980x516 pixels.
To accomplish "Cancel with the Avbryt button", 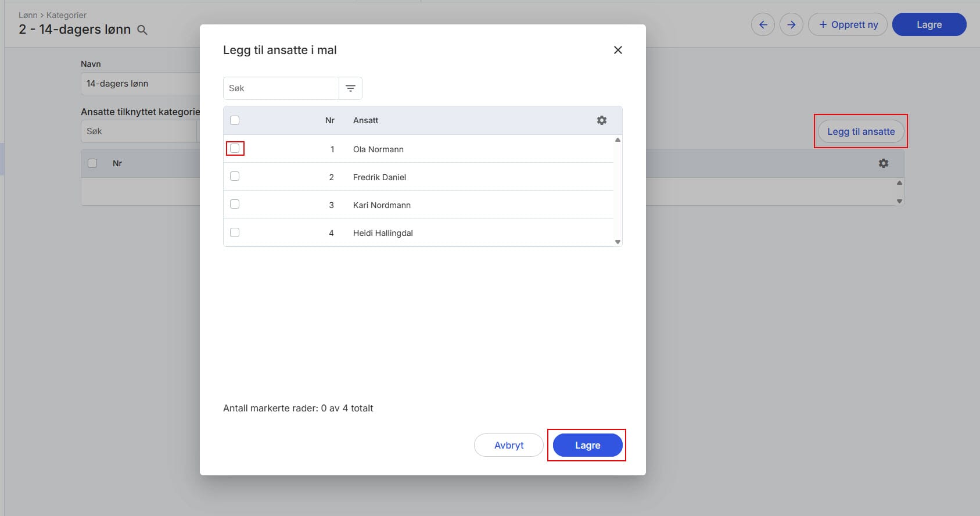I will click(x=508, y=445).
